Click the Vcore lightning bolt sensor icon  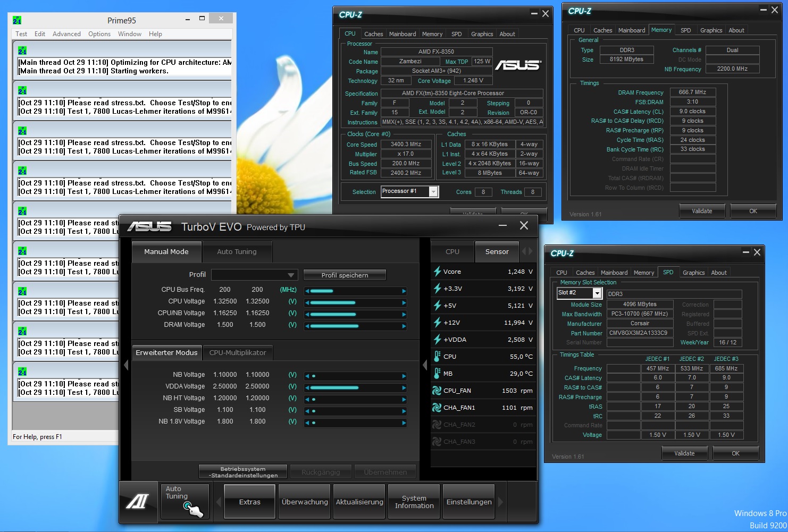(437, 272)
